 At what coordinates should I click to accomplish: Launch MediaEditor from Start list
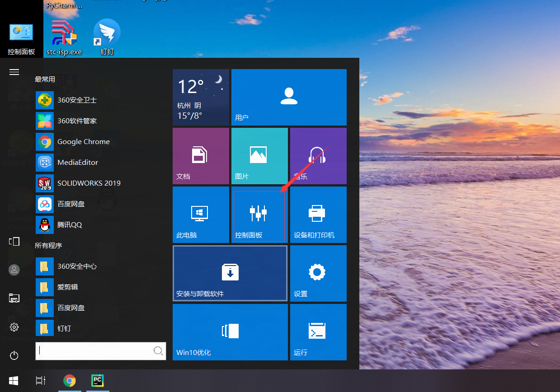(100, 162)
